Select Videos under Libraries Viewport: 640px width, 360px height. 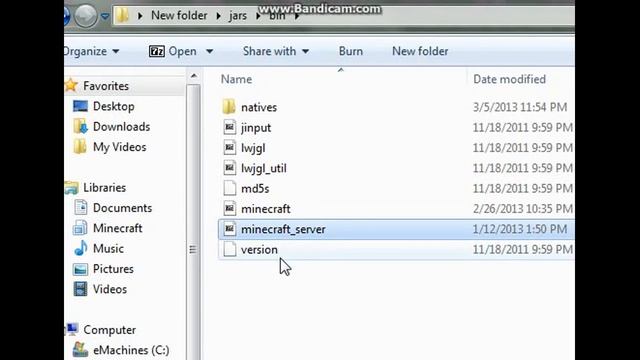coord(110,289)
